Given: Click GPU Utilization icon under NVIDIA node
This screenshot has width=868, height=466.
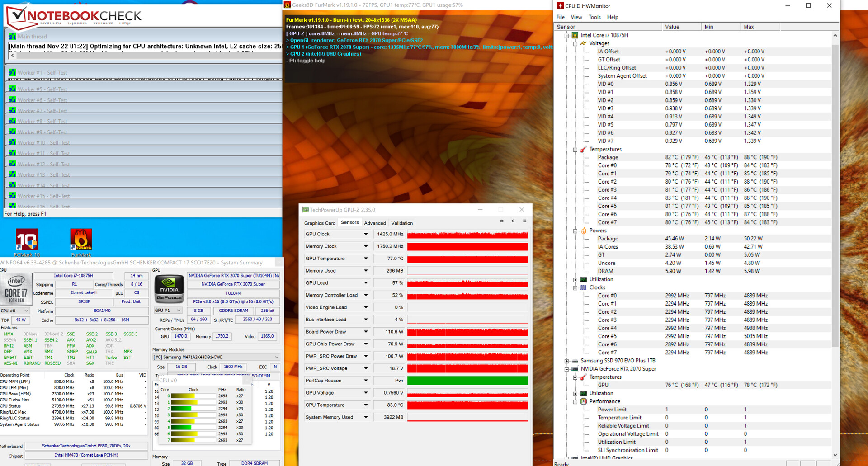Looking at the screenshot, I should pos(584,393).
